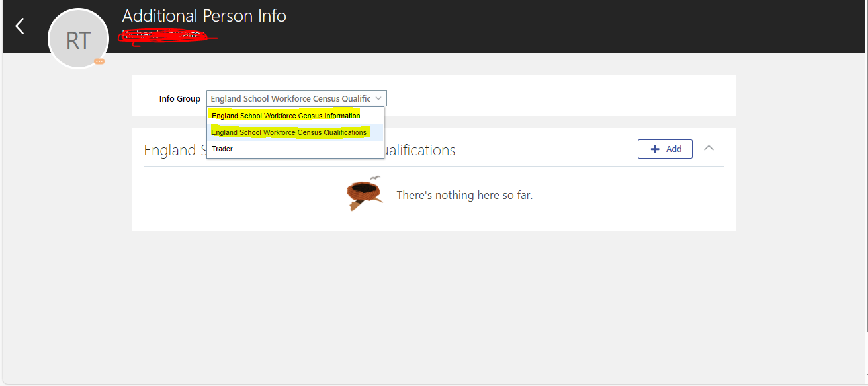The image size is (868, 386).
Task: Choose Trader from the Info Group list
Action: tap(222, 148)
